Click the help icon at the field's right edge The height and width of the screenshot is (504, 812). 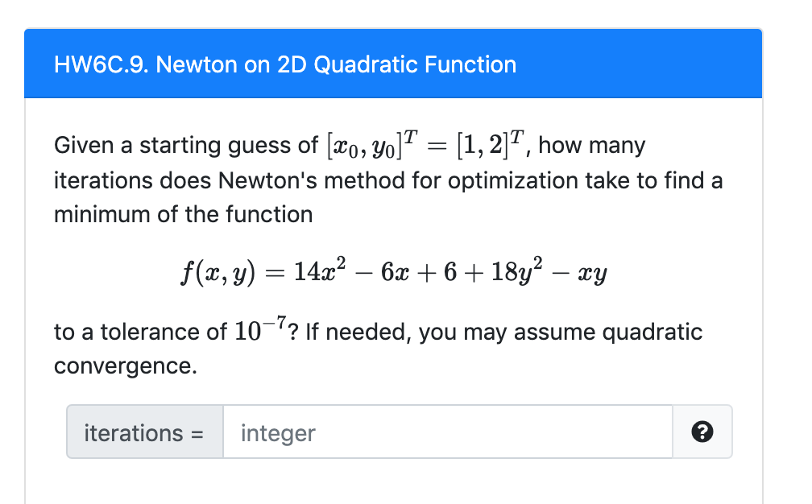point(702,432)
